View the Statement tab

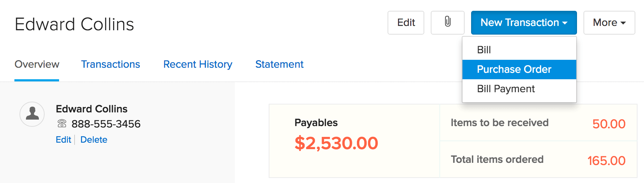coord(279,64)
